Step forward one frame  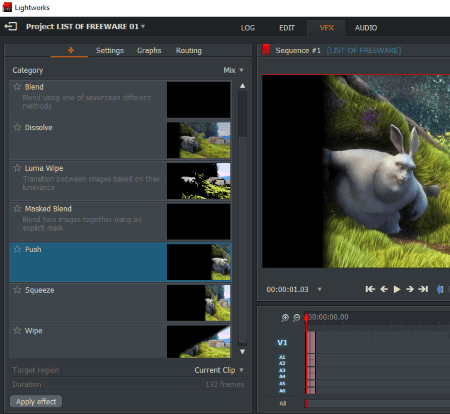(x=410, y=289)
